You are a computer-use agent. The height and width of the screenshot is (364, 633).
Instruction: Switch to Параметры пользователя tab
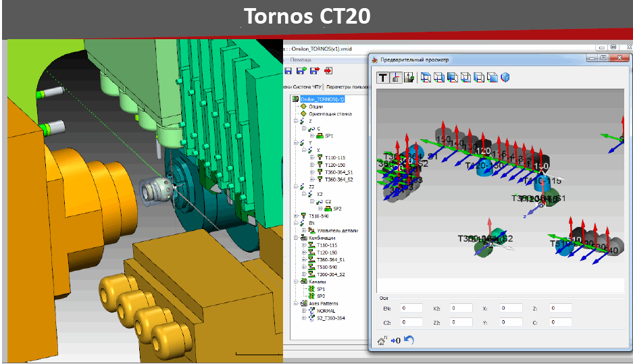(347, 86)
